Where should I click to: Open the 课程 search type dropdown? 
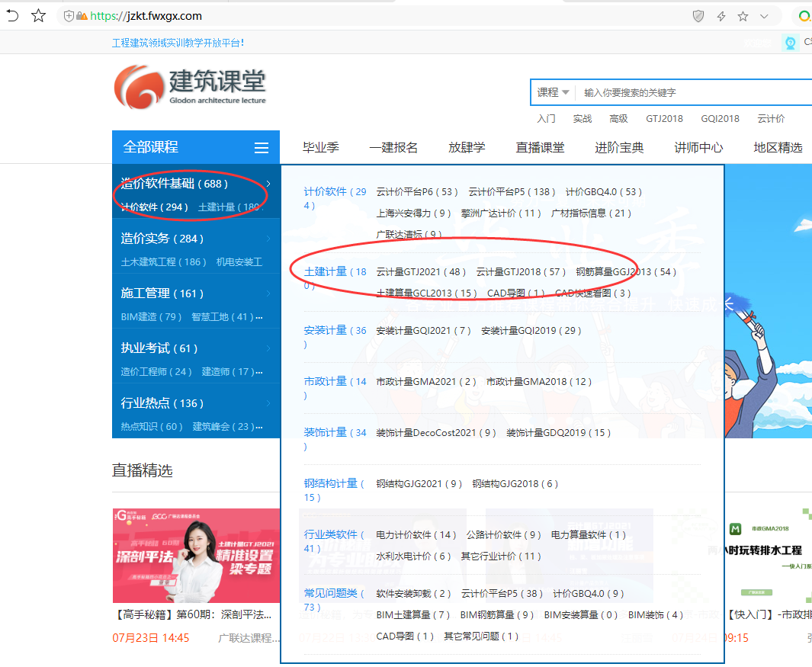[553, 93]
